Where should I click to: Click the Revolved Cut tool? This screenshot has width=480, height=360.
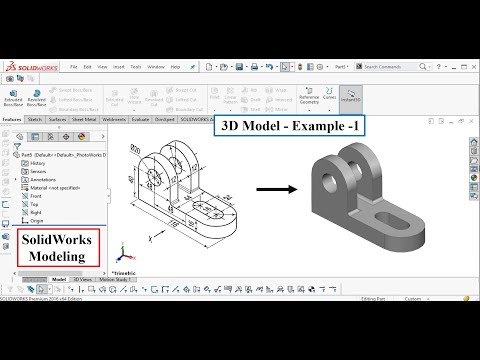click(x=154, y=98)
